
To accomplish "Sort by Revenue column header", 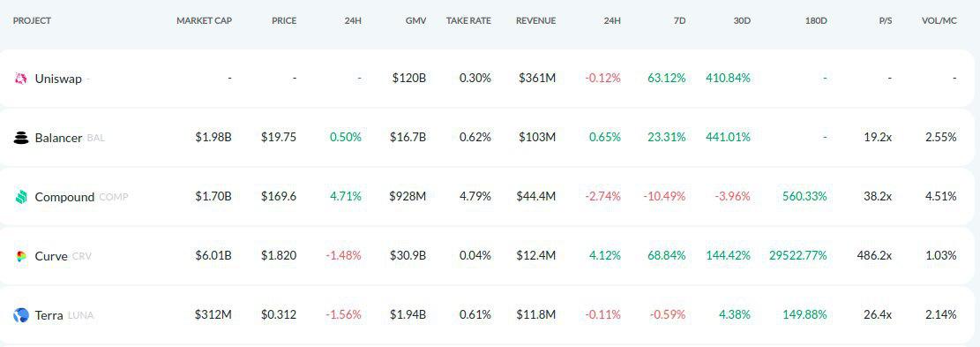I will [x=535, y=20].
